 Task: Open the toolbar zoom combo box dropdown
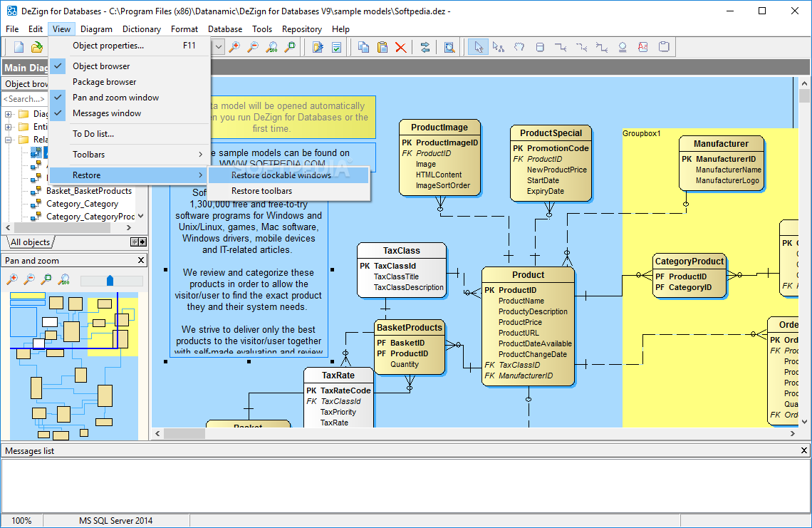(218, 47)
